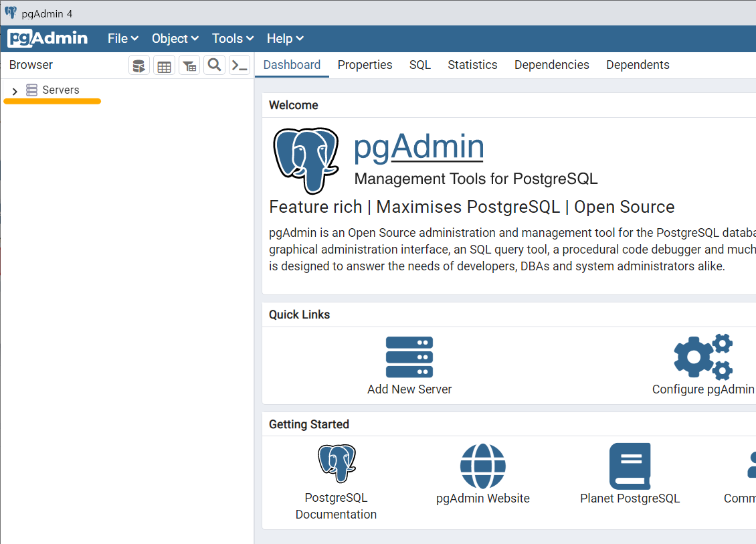Switch to the Dependents tab

638,65
